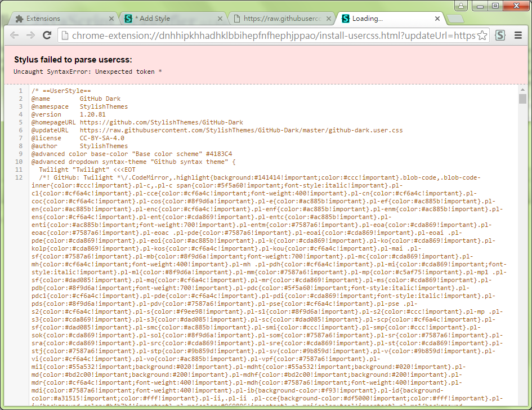Open a new tab
The width and height of the screenshot is (532, 410).
click(455, 19)
